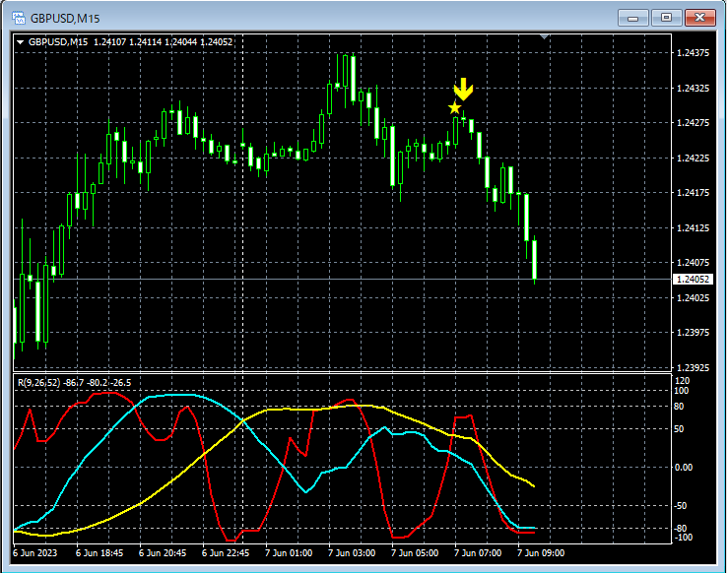Screen dimensions: 728x573
Task: Click the 1.24375 price scale value
Action: (x=694, y=52)
